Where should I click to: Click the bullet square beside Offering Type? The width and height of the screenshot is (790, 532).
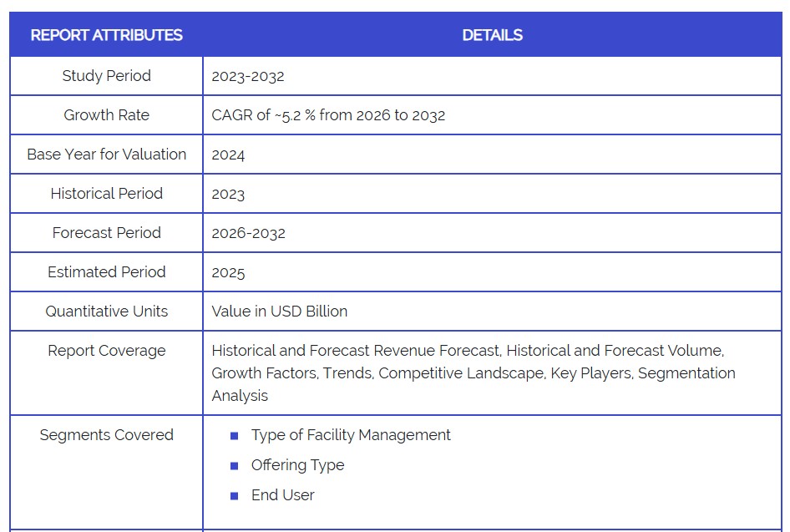point(235,466)
